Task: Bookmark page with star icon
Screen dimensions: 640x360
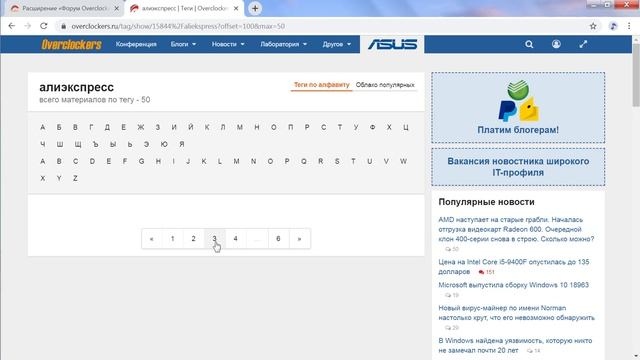Action: pos(593,26)
